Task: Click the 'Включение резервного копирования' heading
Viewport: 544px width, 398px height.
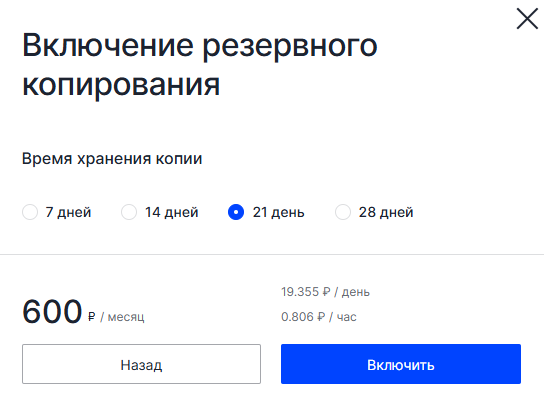Action: 199,65
